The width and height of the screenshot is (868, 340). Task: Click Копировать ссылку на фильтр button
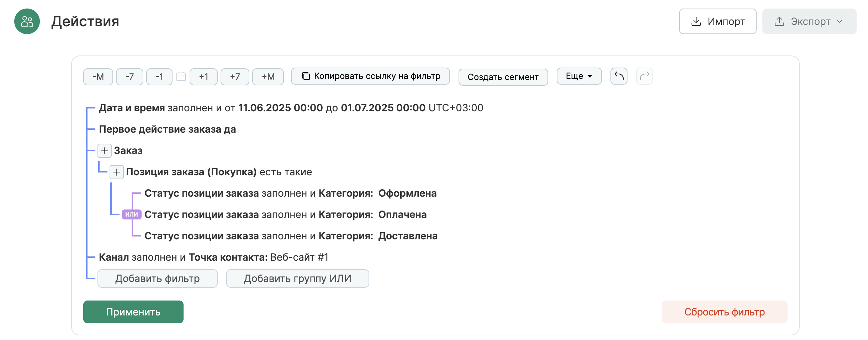(x=370, y=76)
